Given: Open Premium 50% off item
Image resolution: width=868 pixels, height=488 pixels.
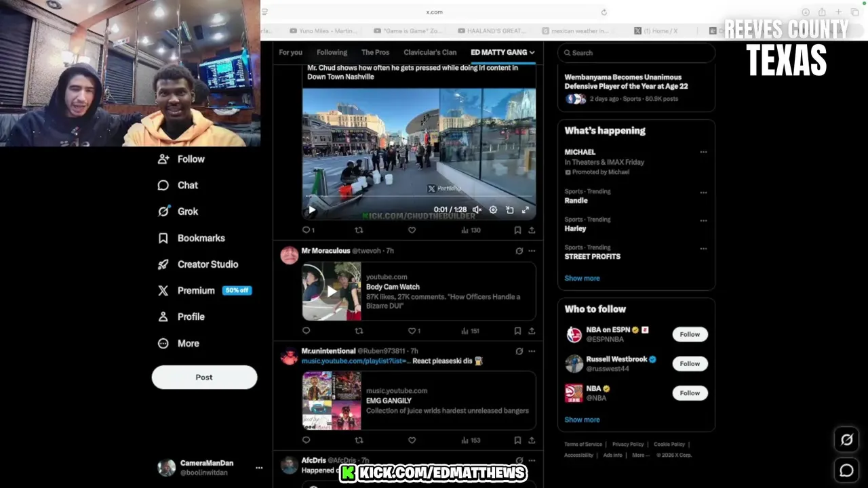Looking at the screenshot, I should click(204, 290).
